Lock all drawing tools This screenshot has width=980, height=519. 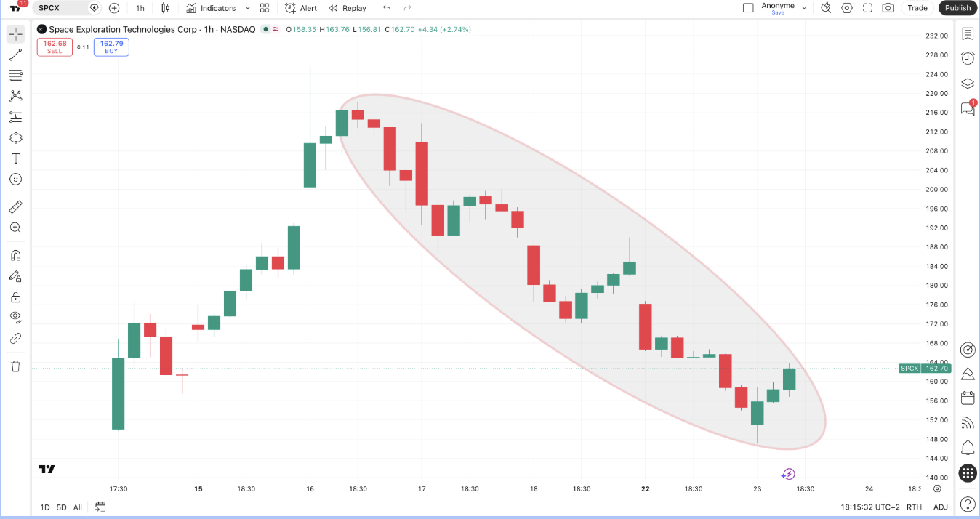click(15, 297)
